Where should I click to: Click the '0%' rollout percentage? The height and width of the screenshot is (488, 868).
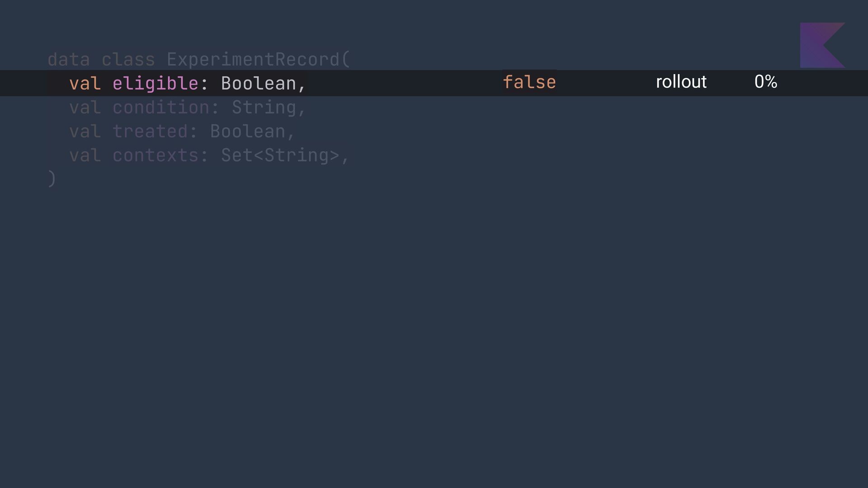pos(766,82)
